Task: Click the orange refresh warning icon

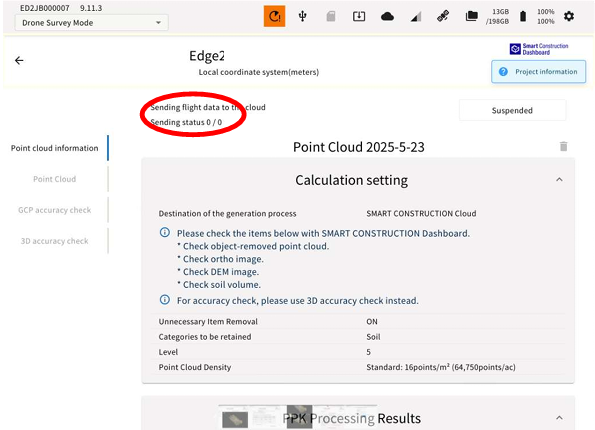Action: click(x=274, y=16)
